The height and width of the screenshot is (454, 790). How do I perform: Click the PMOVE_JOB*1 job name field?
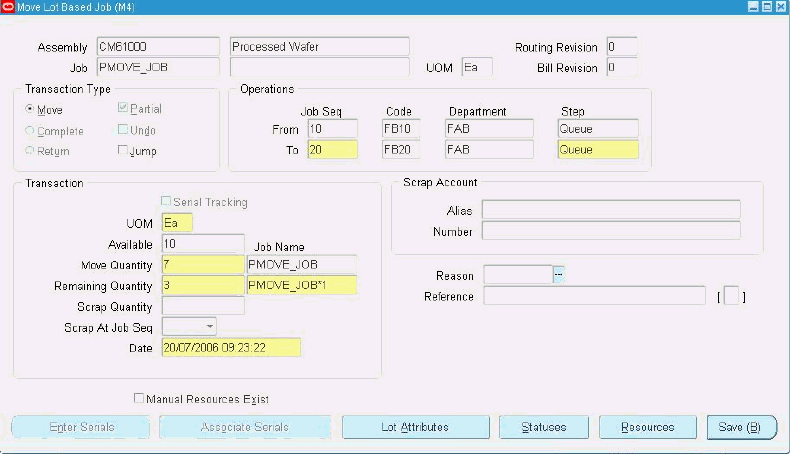[x=302, y=285]
